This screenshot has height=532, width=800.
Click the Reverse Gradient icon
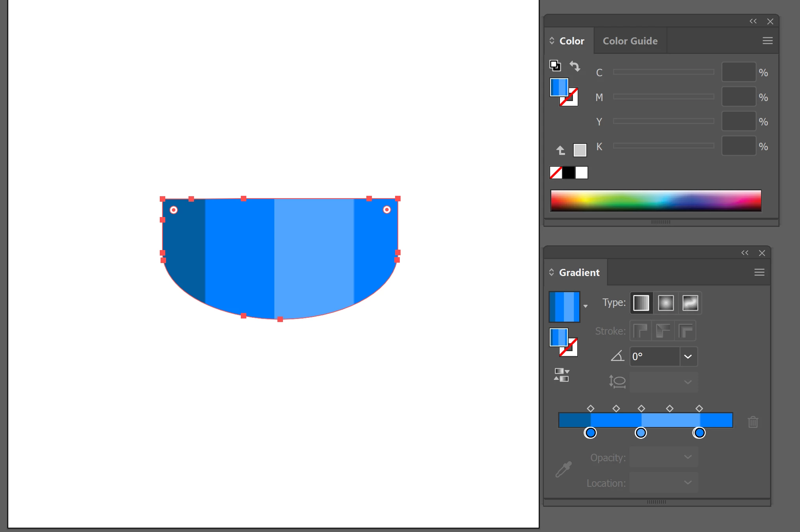[x=562, y=375]
